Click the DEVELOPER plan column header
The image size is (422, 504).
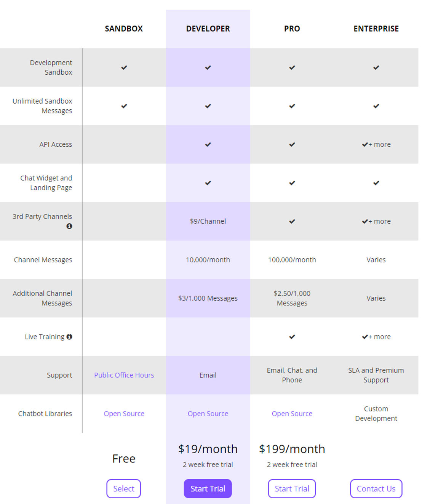pos(208,29)
